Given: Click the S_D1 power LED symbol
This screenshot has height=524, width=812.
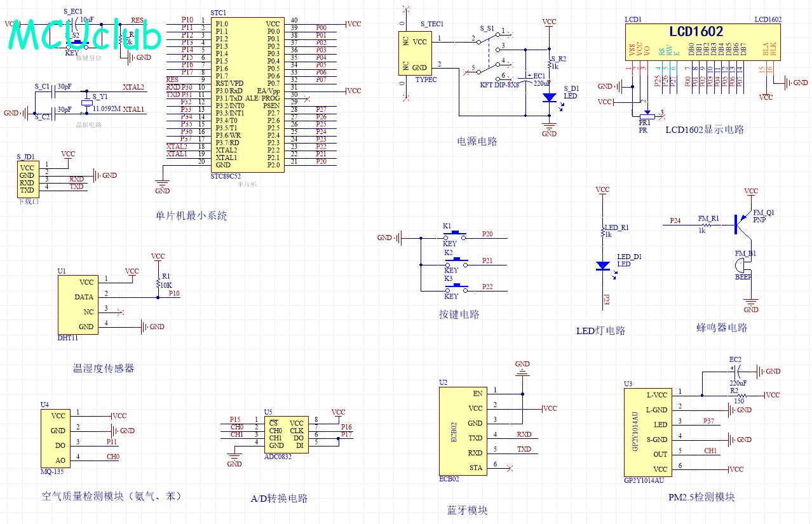Looking at the screenshot, I should click(549, 98).
